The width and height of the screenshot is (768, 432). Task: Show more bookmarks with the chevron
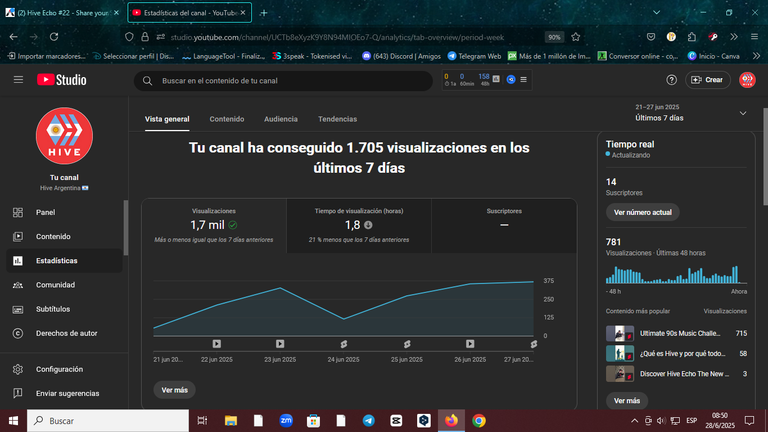click(756, 56)
